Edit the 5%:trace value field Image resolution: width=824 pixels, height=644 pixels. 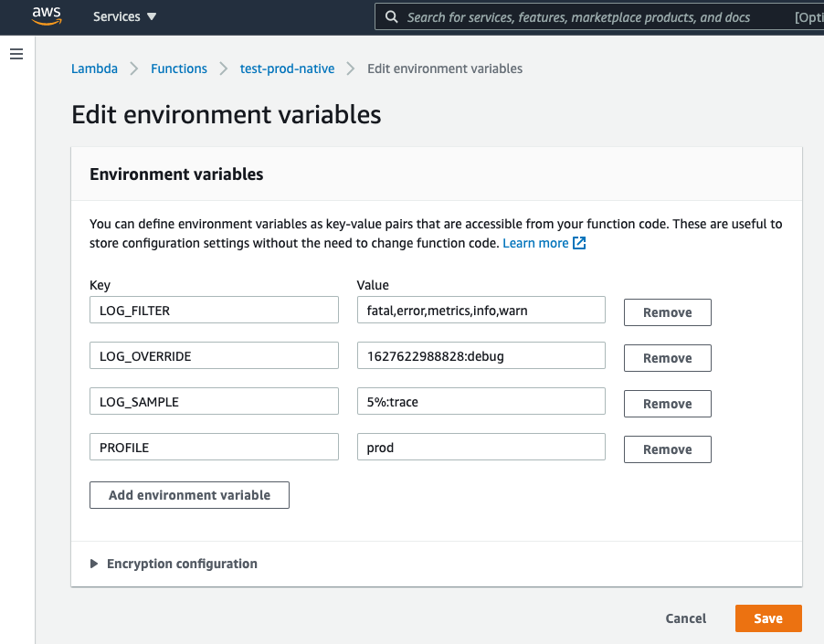481,402
